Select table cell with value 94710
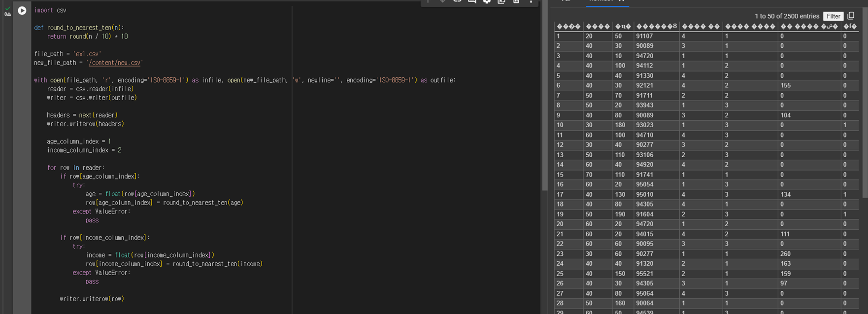The width and height of the screenshot is (868, 314). pyautogui.click(x=657, y=135)
